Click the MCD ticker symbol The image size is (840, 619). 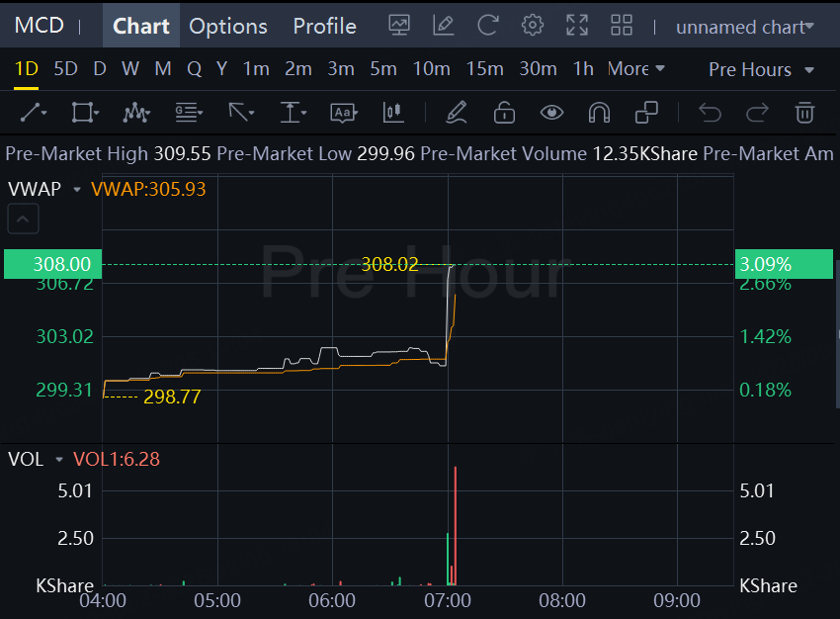[x=40, y=25]
